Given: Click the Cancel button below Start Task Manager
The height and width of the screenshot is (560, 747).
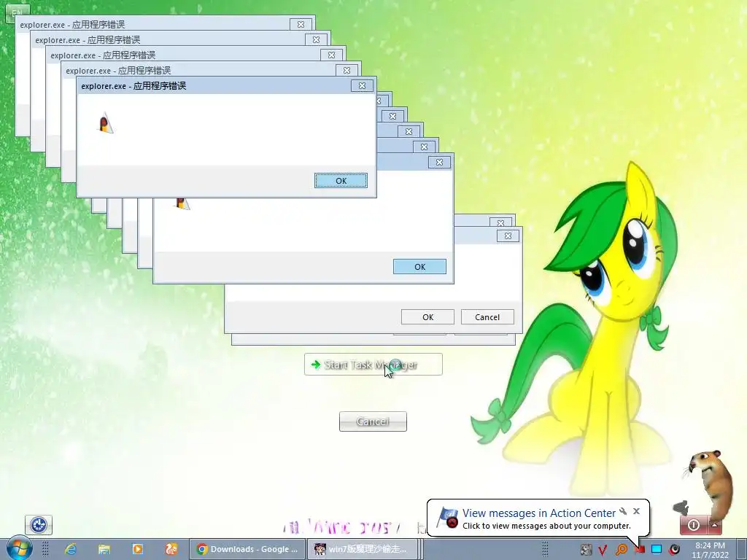Looking at the screenshot, I should (x=373, y=421).
